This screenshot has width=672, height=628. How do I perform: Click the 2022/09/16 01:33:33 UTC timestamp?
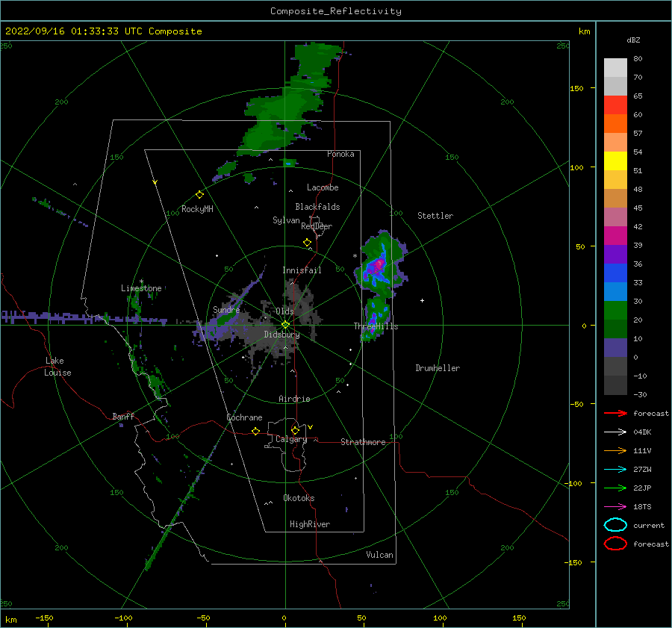pos(103,31)
